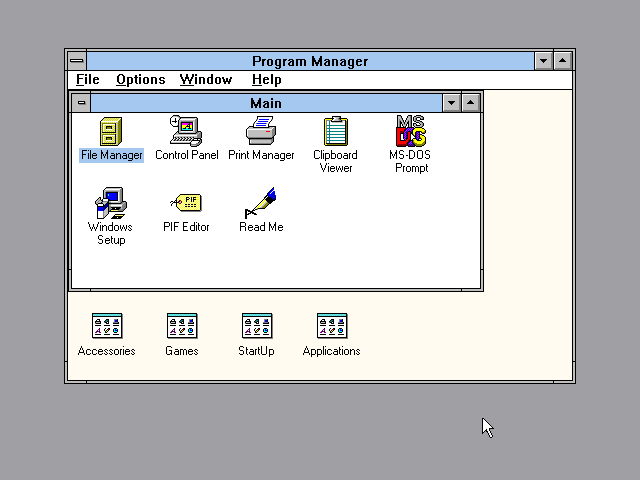Viewport: 640px width, 480px height.
Task: Open Program Manager's control menu box
Action: coord(77,61)
